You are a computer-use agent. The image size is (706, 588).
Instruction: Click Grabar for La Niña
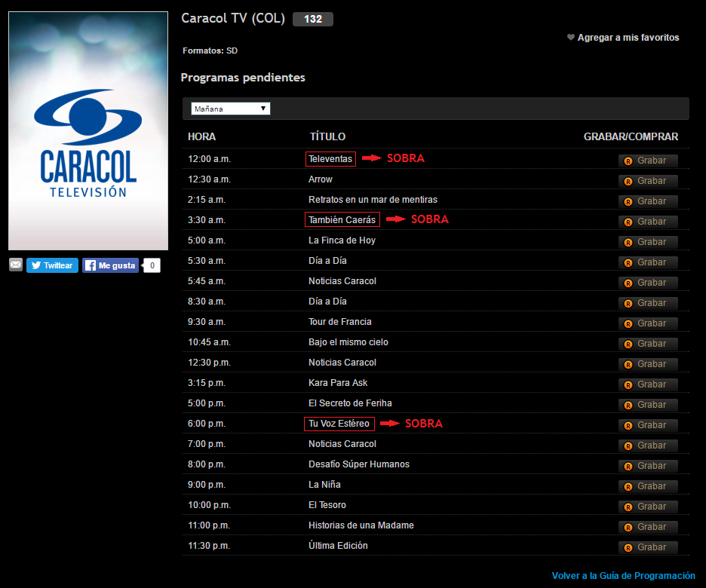pos(648,486)
